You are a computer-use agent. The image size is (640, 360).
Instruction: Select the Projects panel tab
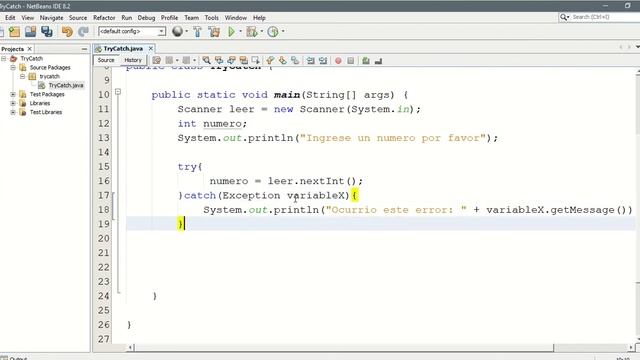pos(13,49)
